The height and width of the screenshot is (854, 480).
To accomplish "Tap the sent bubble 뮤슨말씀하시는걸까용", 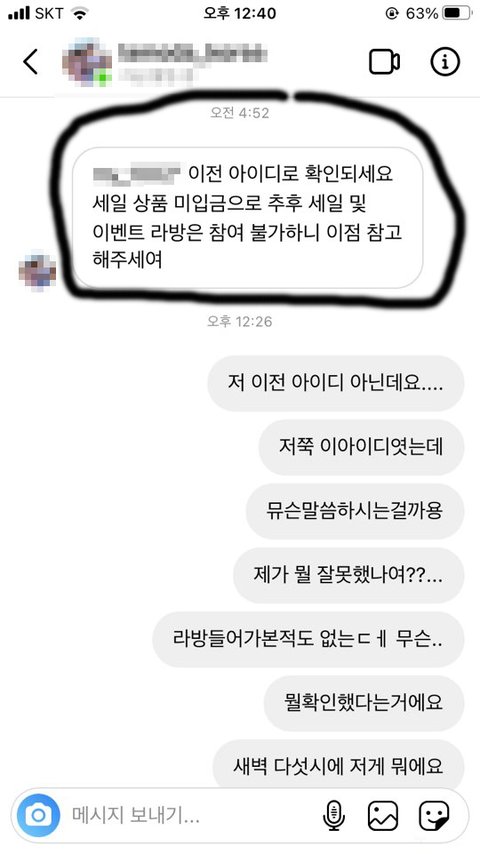I will point(355,511).
